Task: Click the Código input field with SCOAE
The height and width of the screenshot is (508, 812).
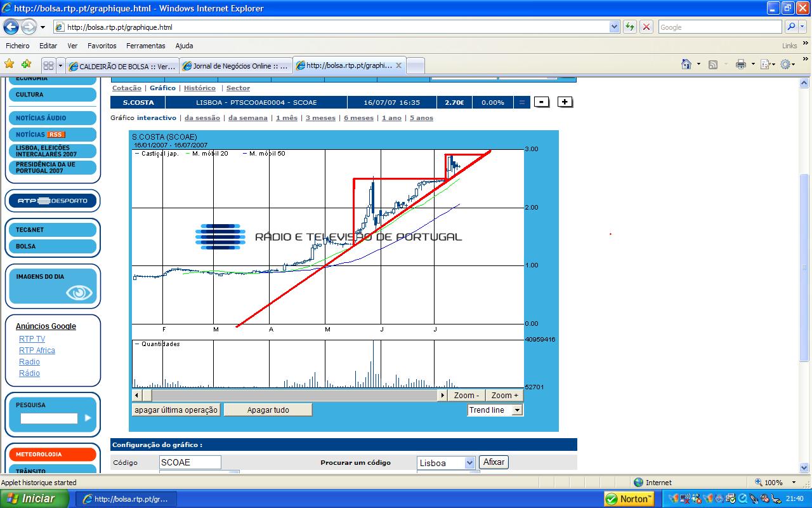Action: [x=190, y=462]
